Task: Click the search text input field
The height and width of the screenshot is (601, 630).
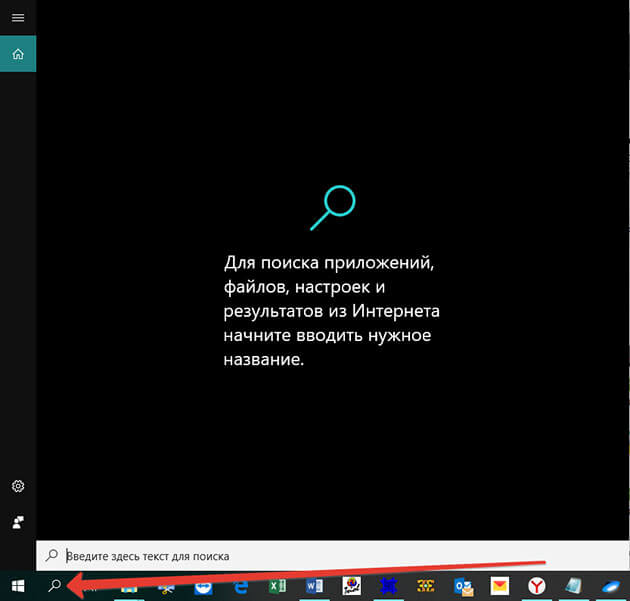Action: [x=333, y=556]
